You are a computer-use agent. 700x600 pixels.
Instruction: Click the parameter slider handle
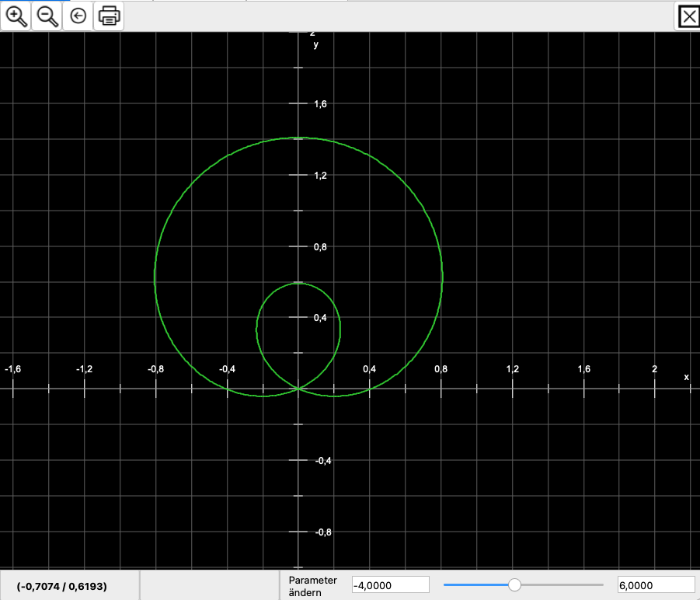coord(514,584)
